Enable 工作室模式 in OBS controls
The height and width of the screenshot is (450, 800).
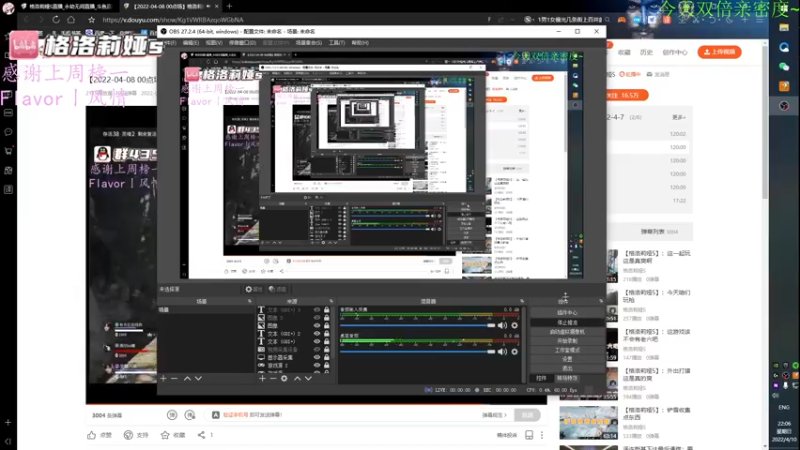tap(567, 350)
